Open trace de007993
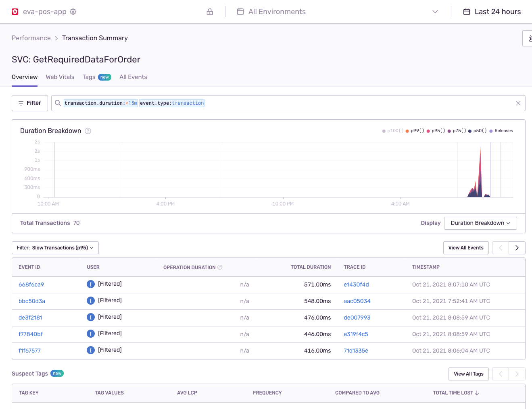This screenshot has height=409, width=532. pos(357,318)
